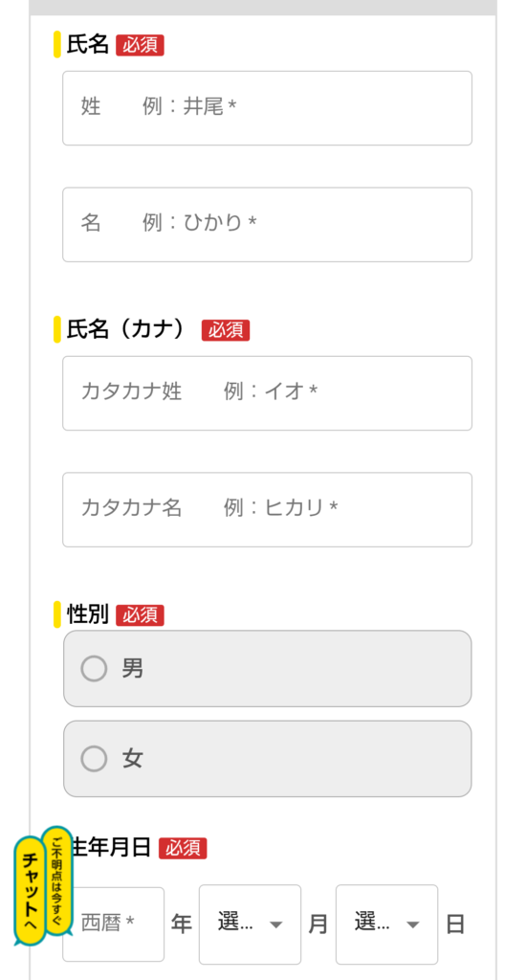Click into the カタカナ名 field
Viewport: 526px width, 980px height.
click(x=268, y=509)
